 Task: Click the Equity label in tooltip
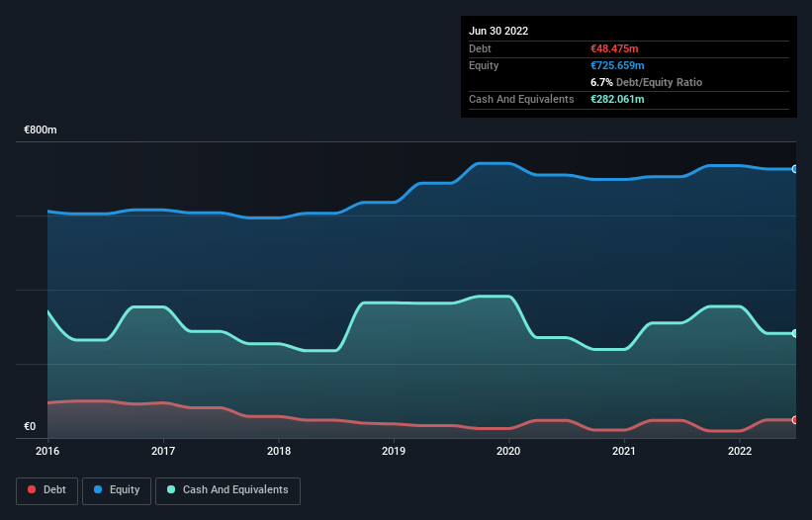[x=484, y=65]
